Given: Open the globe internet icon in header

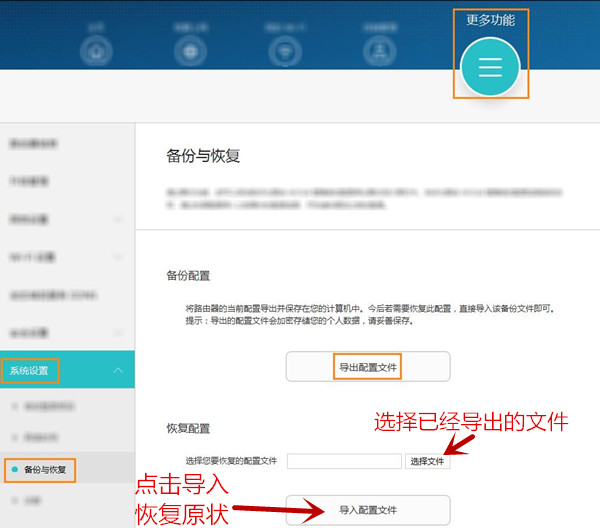Looking at the screenshot, I should (191, 51).
